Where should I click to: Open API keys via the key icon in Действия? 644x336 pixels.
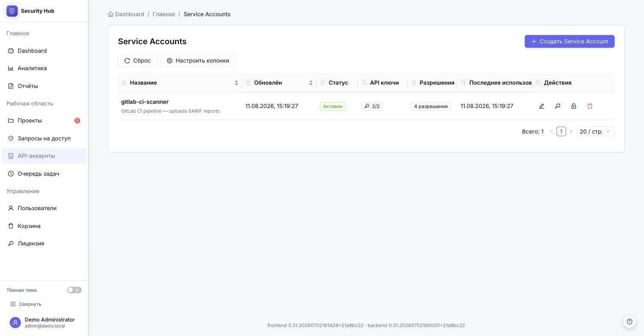pyautogui.click(x=558, y=106)
